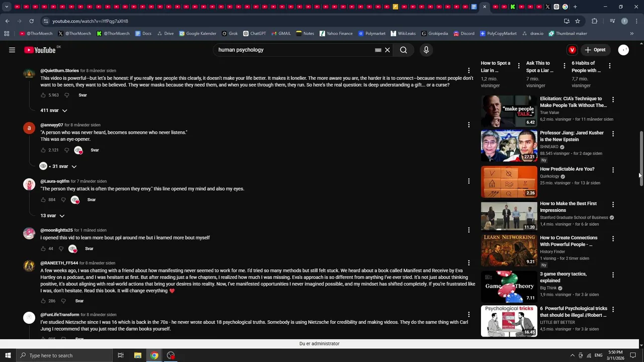Image resolution: width=644 pixels, height=362 pixels.
Task: Open Learn Networking video thumbnail
Action: pos(509,250)
